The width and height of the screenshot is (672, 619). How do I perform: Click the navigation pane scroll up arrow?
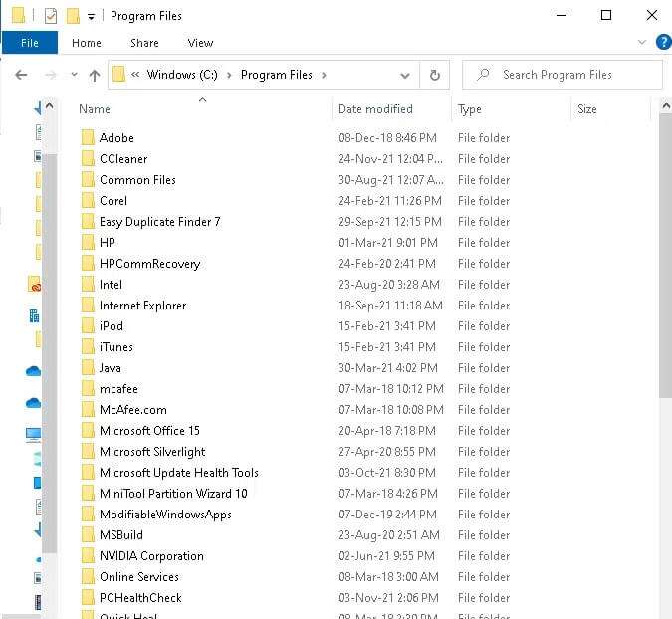click(50, 105)
